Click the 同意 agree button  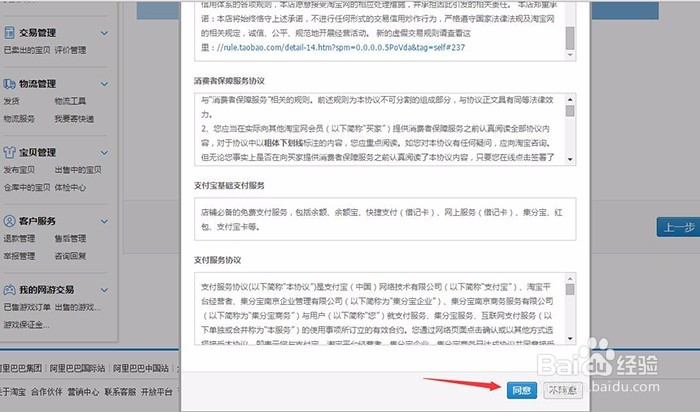pos(521,391)
